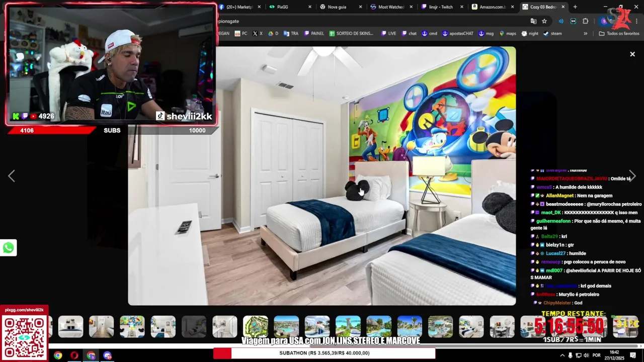Click AllanMagnet username in chat
The width and height of the screenshot is (644, 362).
click(x=559, y=196)
